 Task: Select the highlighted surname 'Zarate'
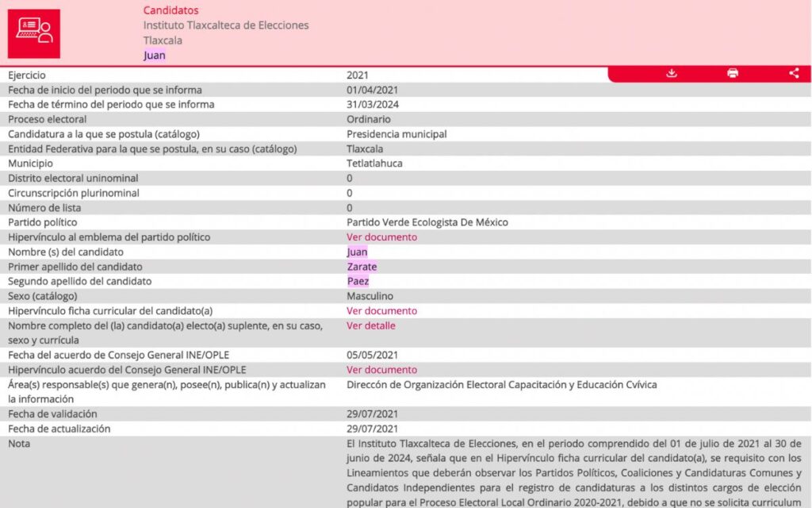click(362, 267)
